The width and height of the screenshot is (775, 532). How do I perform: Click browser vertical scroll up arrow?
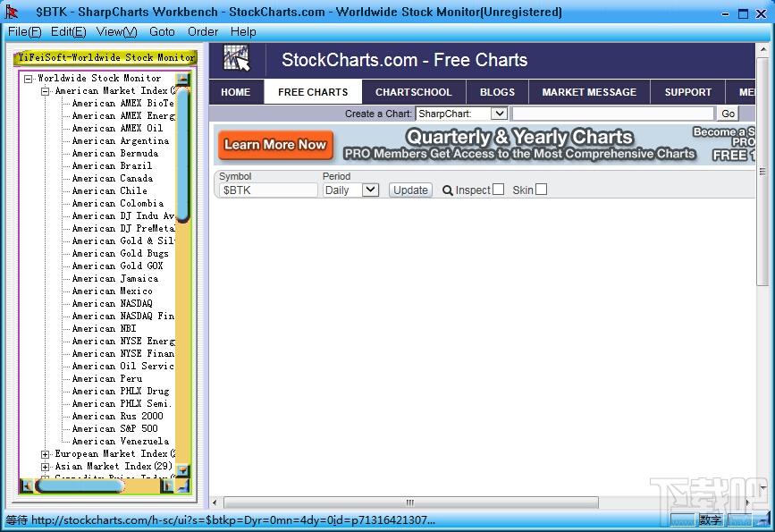pyautogui.click(x=762, y=49)
